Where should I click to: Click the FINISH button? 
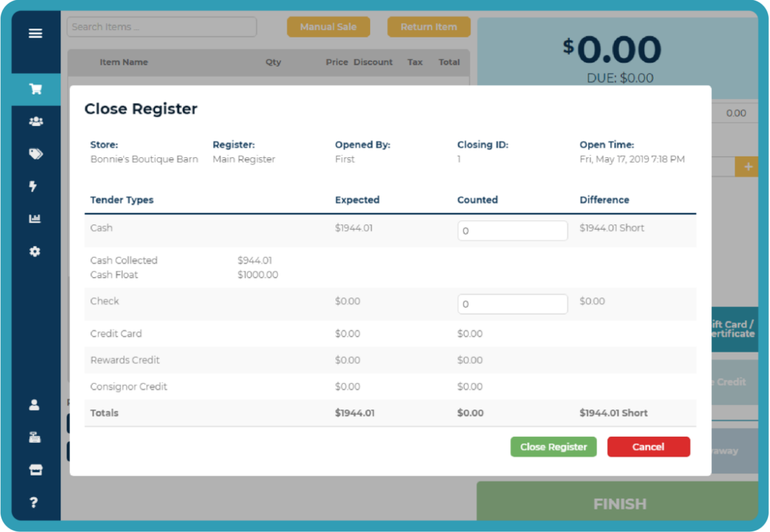[619, 504]
